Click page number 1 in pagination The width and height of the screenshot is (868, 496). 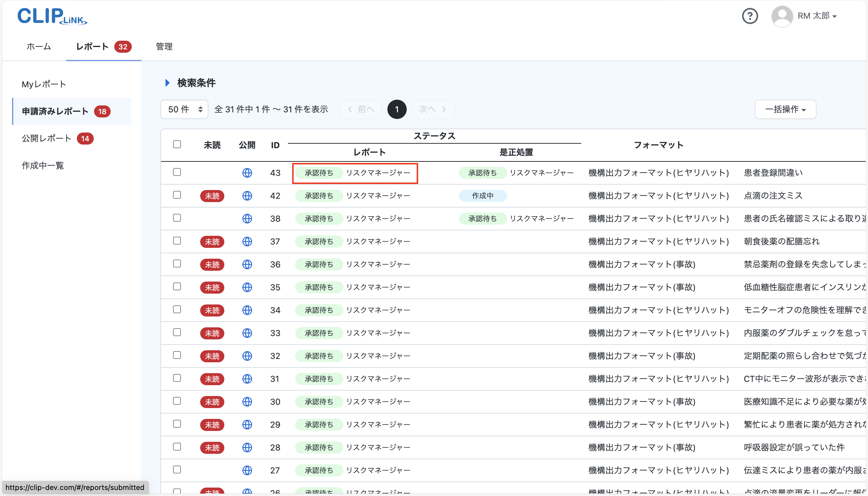click(x=396, y=109)
